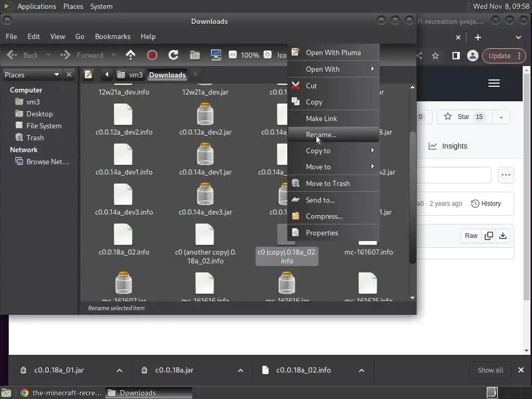
Task: Open the Help menu
Action: pyautogui.click(x=148, y=36)
